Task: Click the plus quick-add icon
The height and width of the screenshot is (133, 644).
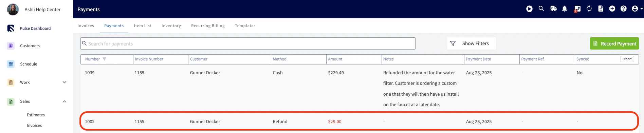Action: click(612, 9)
